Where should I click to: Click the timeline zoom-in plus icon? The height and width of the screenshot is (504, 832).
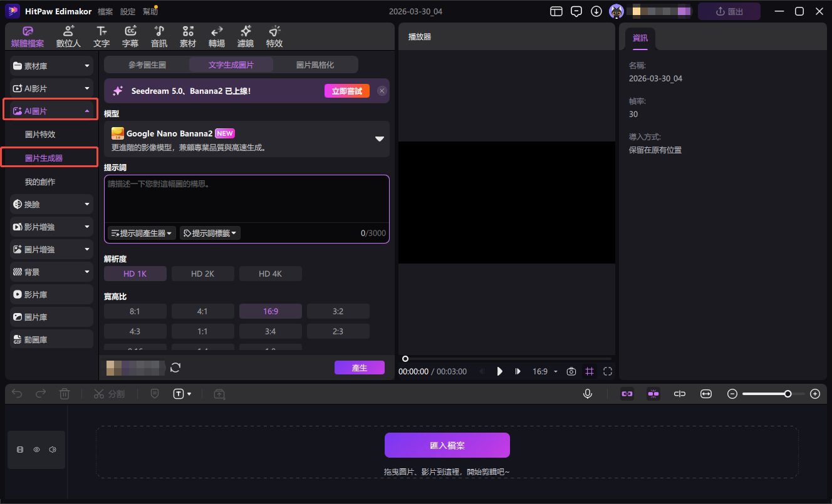point(814,394)
